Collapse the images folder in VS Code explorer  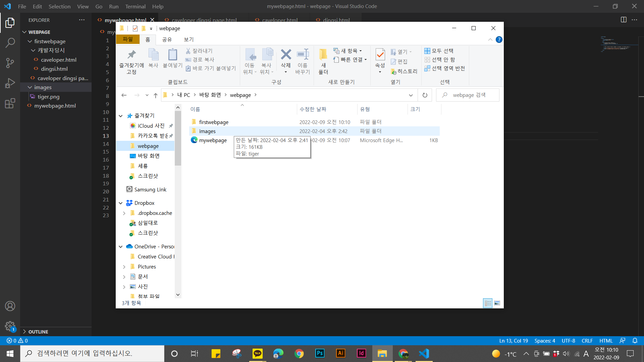(x=30, y=87)
